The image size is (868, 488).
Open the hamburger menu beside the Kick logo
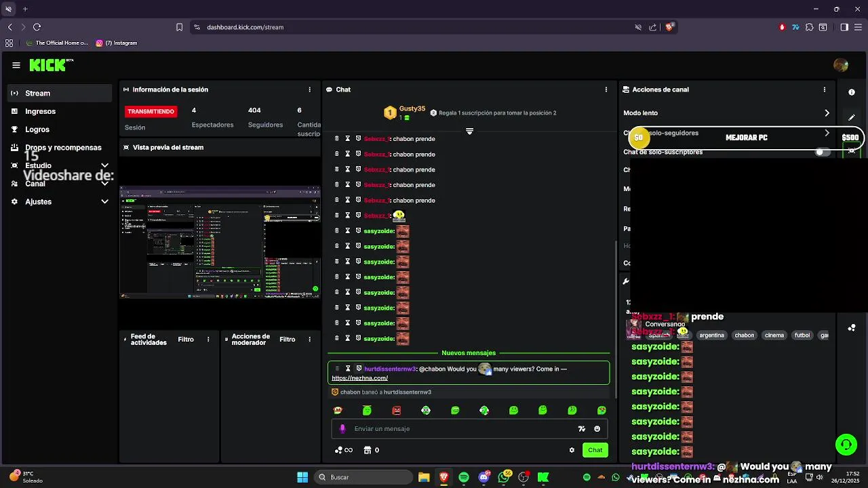pos(16,65)
